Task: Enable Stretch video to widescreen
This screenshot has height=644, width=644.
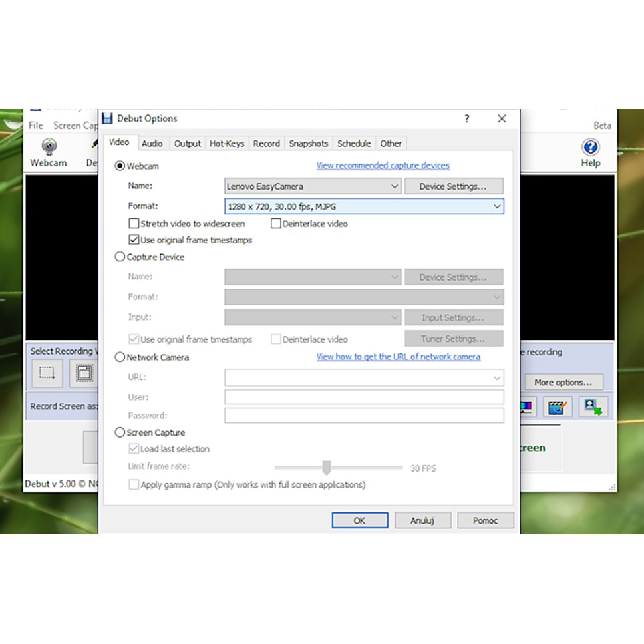Action: (x=134, y=224)
